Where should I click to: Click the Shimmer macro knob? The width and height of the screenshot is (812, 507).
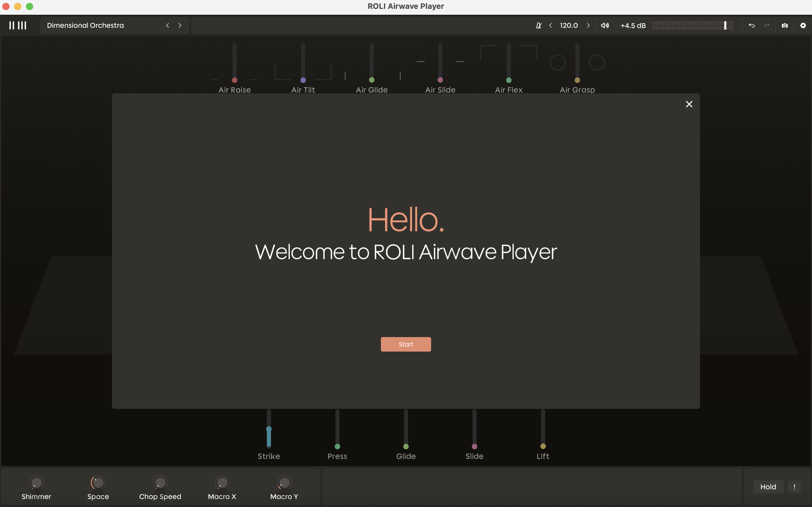pos(36,483)
